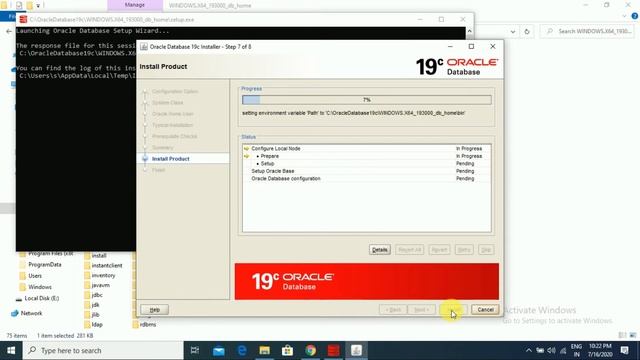
Task: Select the javavm folder
Action: pos(100,285)
